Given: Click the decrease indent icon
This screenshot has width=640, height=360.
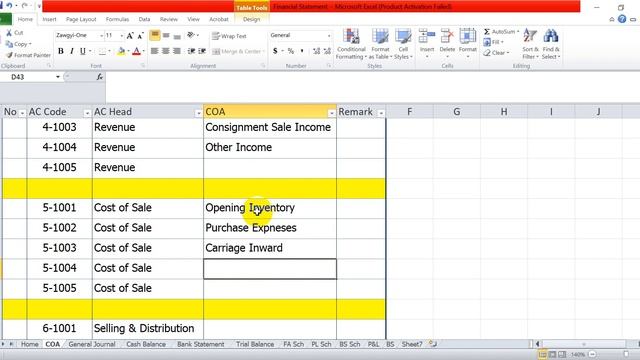Looking at the screenshot, I should tap(191, 51).
